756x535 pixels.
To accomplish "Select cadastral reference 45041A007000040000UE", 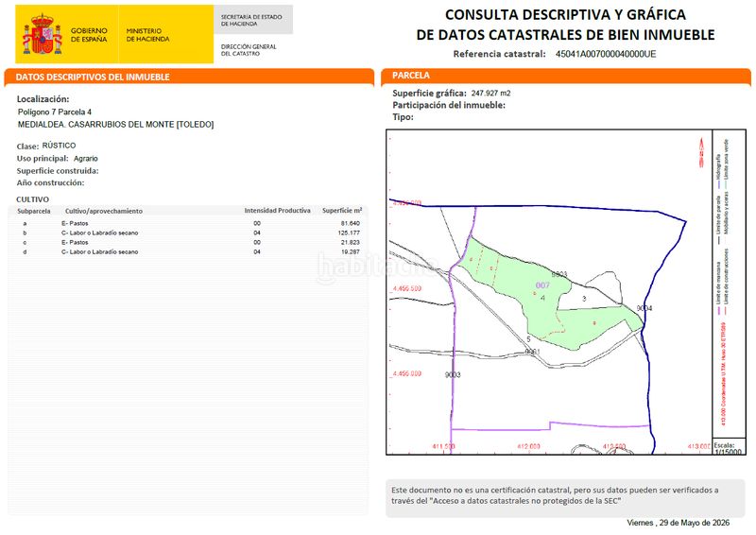I will [x=606, y=54].
